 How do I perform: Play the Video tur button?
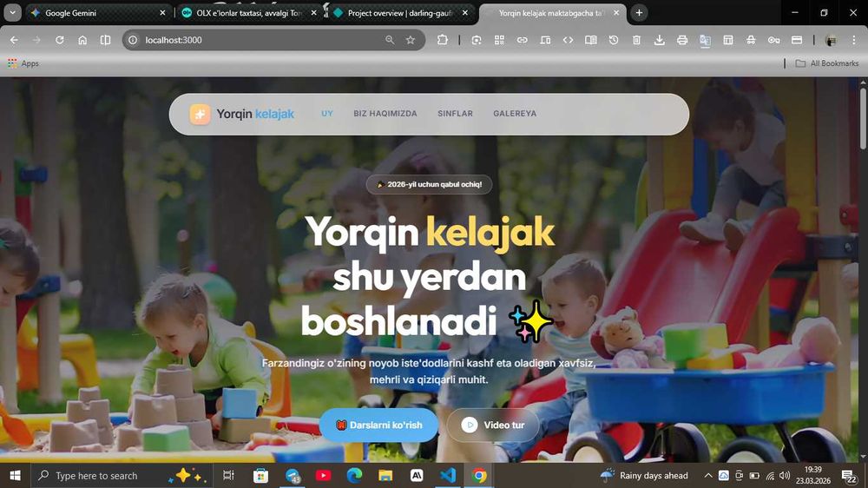tap(493, 425)
